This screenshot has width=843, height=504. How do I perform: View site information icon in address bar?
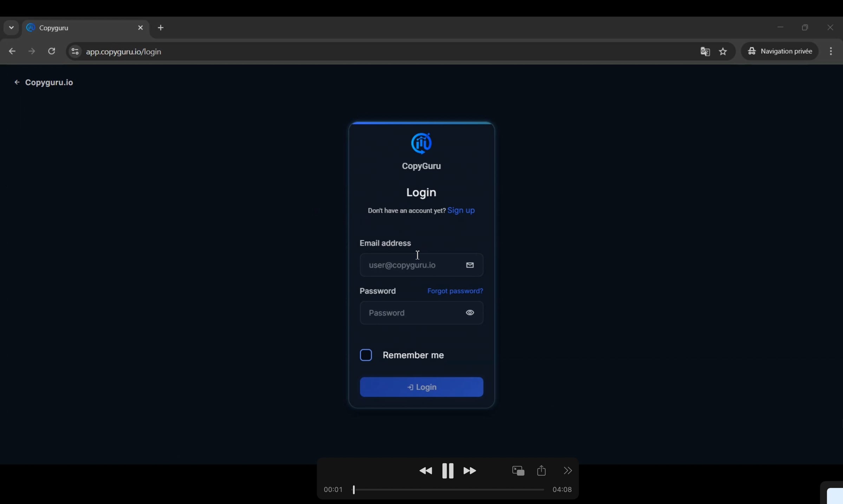click(75, 52)
